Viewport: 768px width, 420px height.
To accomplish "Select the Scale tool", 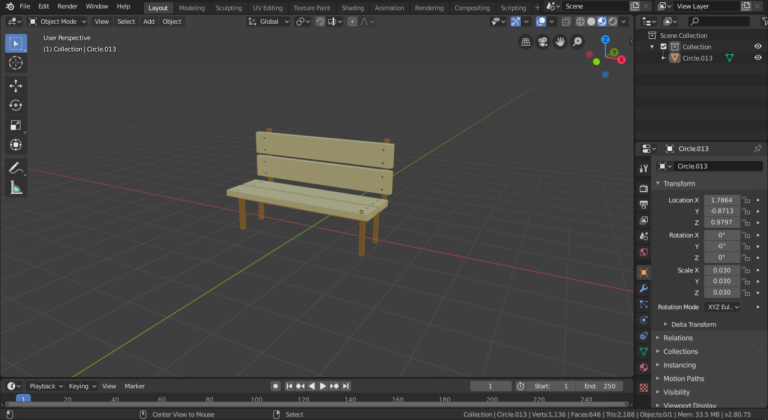I will click(x=16, y=125).
